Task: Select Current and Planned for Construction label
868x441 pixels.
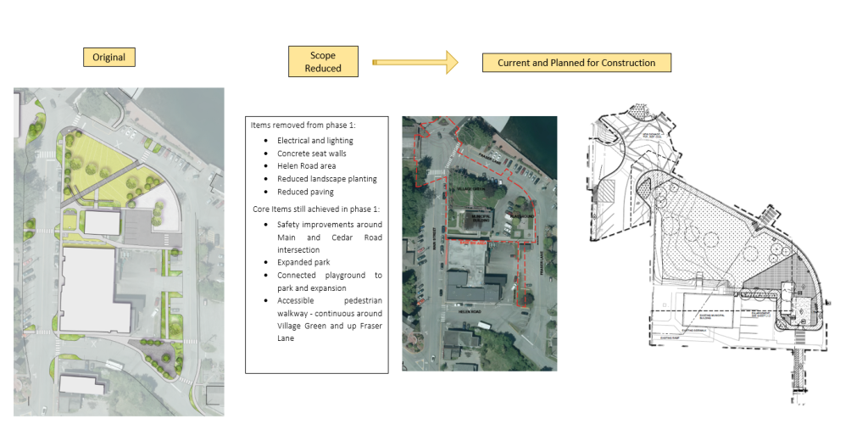Action: tap(576, 63)
